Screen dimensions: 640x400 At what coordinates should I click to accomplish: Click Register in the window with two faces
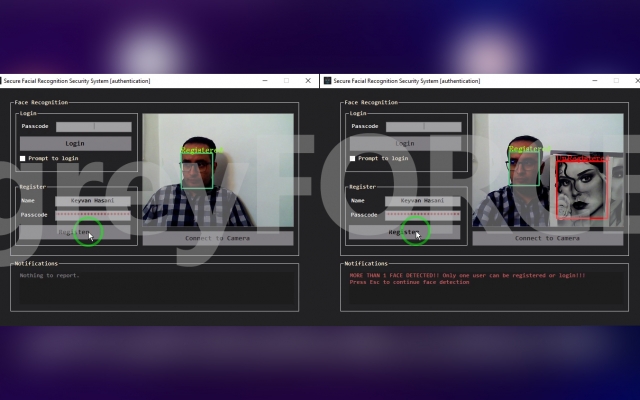(405, 232)
